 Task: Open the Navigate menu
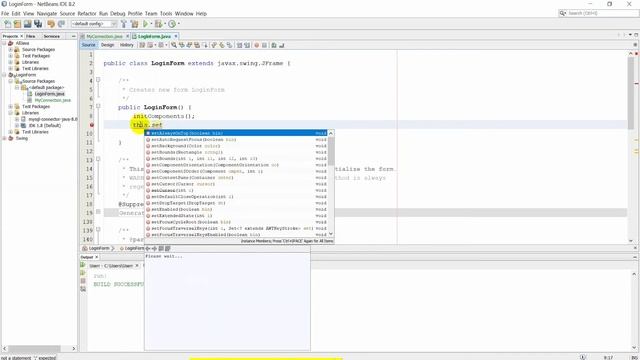[47, 13]
